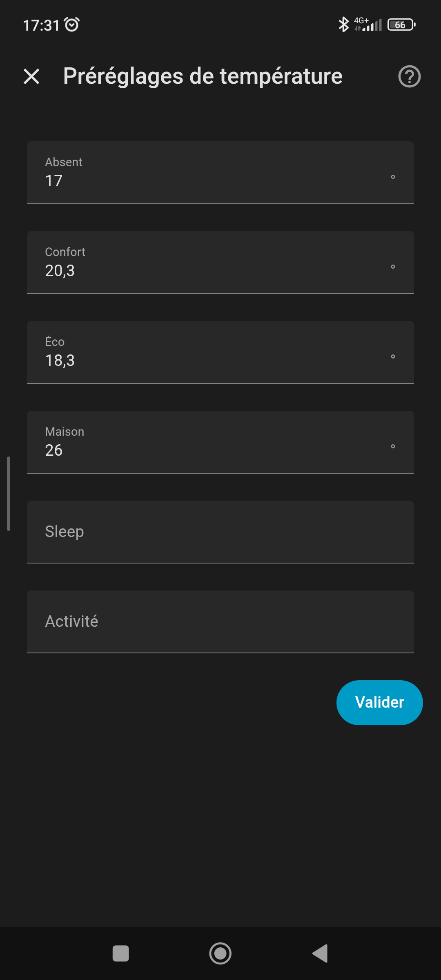Tap the alarm clock status icon
Screen dimensions: 441x980
coord(72,24)
